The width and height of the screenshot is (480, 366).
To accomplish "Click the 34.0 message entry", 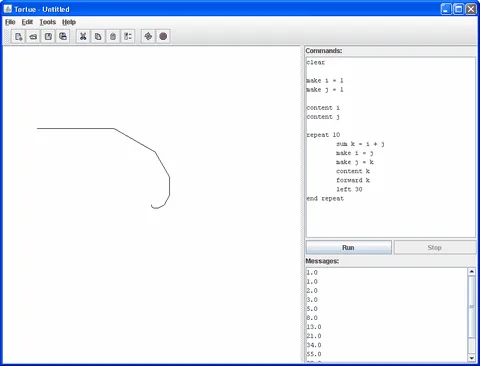I will (314, 345).
